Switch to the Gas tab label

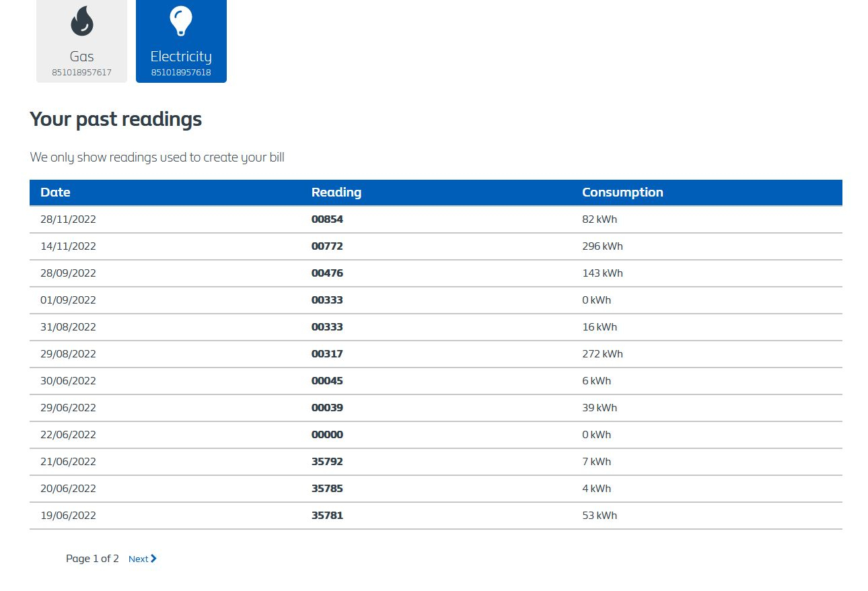click(x=81, y=57)
